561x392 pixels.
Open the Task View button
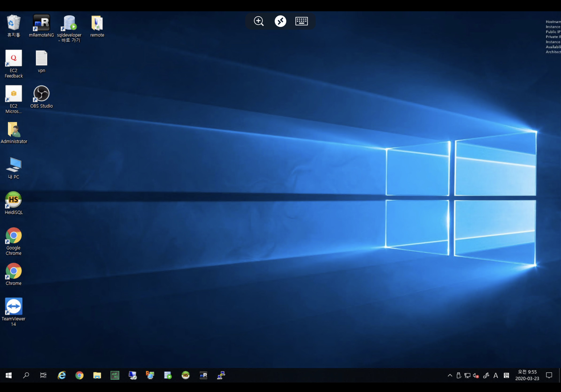tap(43, 375)
